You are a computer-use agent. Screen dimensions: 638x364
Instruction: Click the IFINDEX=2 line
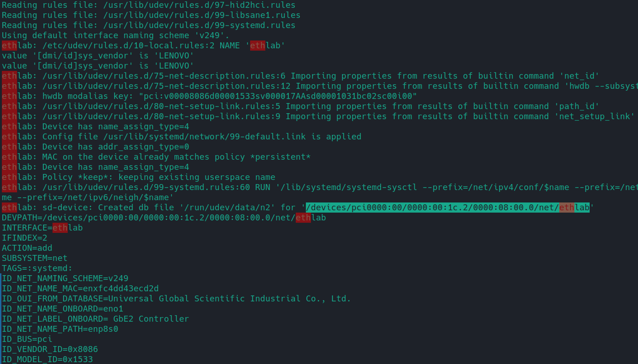tap(24, 238)
